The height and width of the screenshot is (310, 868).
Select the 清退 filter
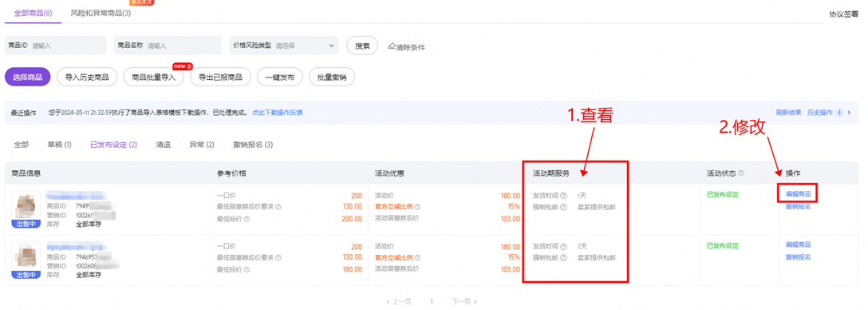point(164,145)
